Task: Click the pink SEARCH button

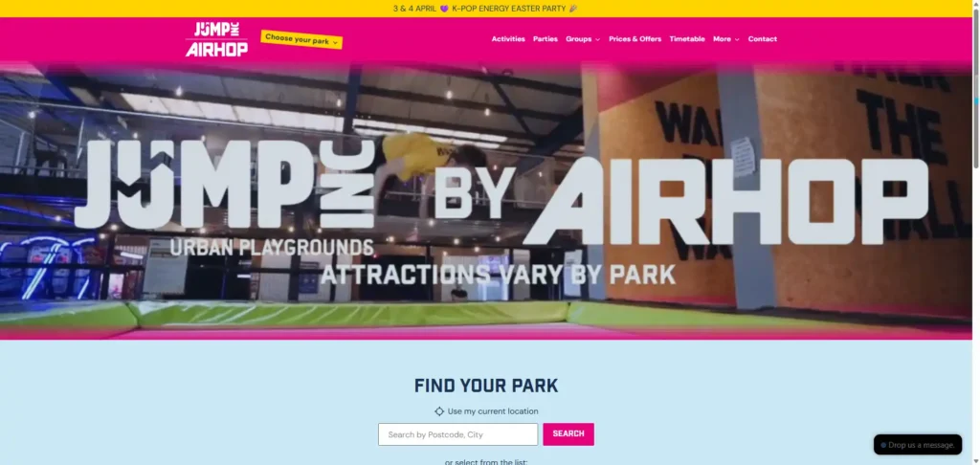Action: 568,433
